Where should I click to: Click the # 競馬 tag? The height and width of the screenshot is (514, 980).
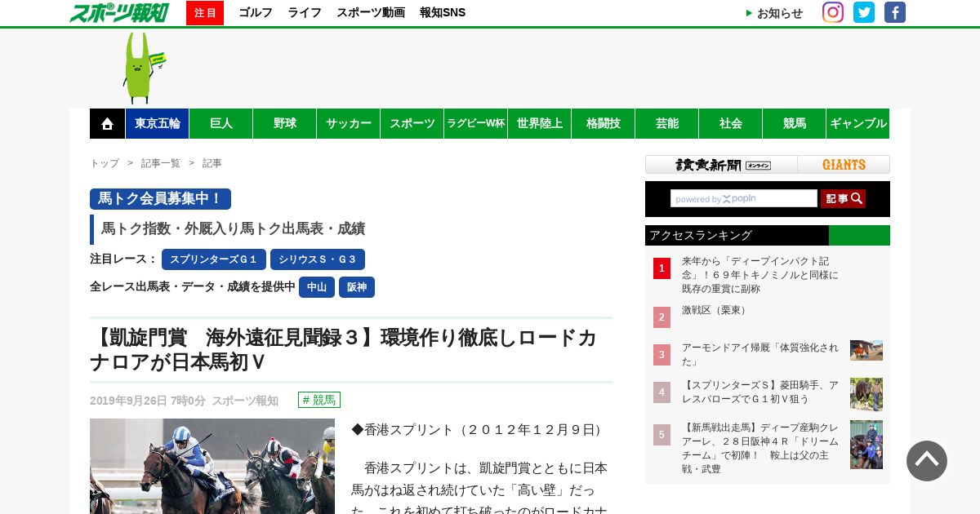point(319,400)
